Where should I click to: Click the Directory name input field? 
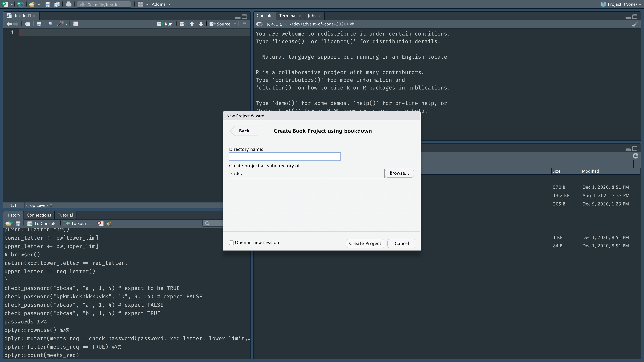[285, 156]
